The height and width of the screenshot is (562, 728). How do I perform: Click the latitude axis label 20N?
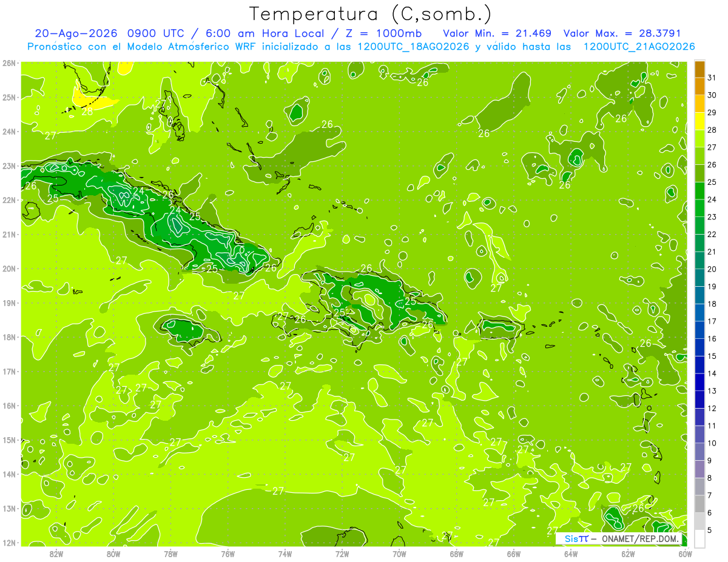coord(9,269)
